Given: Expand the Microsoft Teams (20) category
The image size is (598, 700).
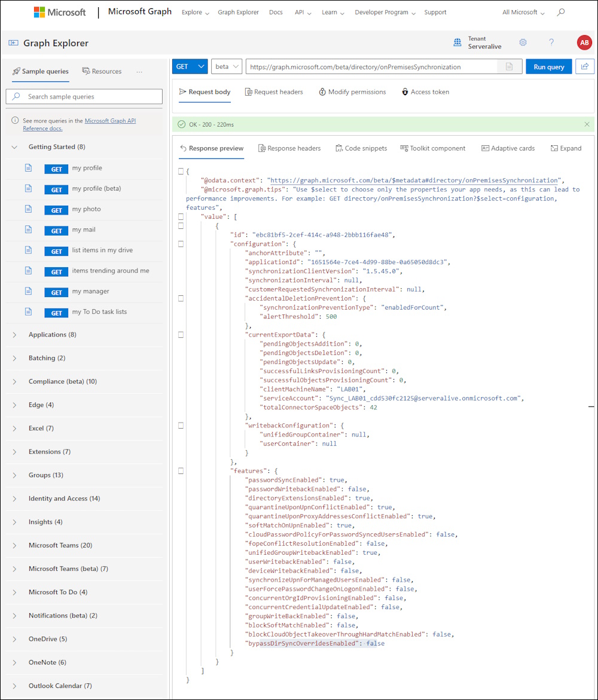Looking at the screenshot, I should coord(14,546).
